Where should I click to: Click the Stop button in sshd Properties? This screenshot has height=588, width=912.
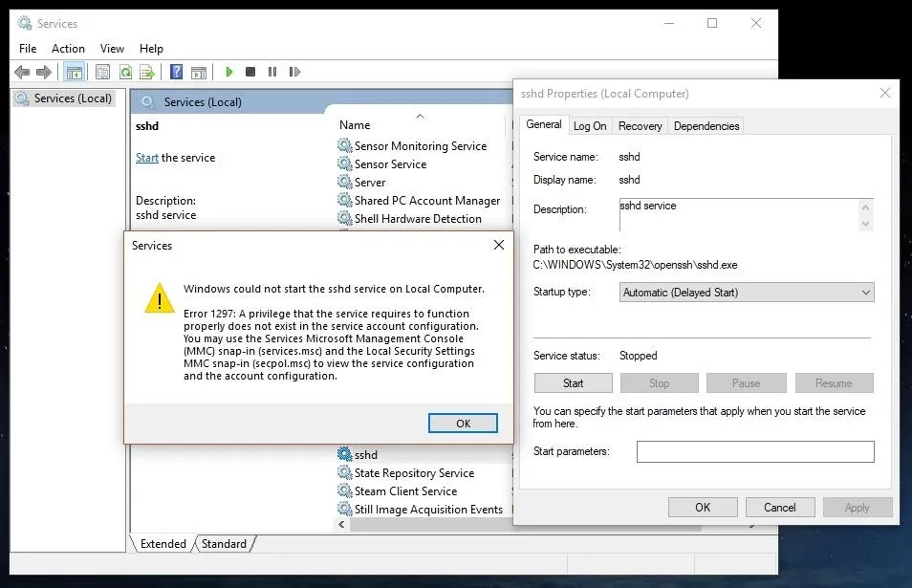click(659, 383)
